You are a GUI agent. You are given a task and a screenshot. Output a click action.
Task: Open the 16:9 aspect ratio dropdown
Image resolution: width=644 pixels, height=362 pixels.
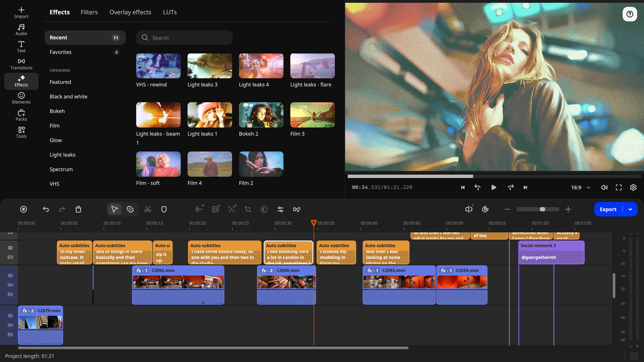(x=580, y=187)
